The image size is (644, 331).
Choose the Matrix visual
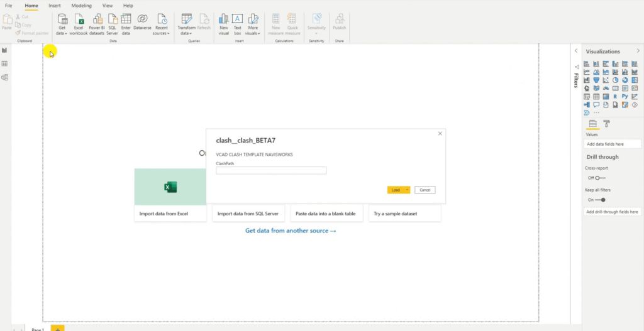coord(606,96)
